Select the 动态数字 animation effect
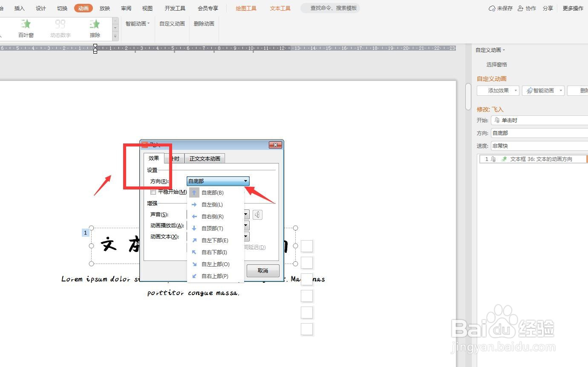 [61, 29]
